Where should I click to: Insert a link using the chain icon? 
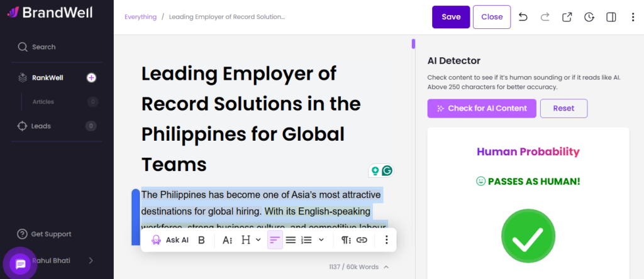coord(362,239)
